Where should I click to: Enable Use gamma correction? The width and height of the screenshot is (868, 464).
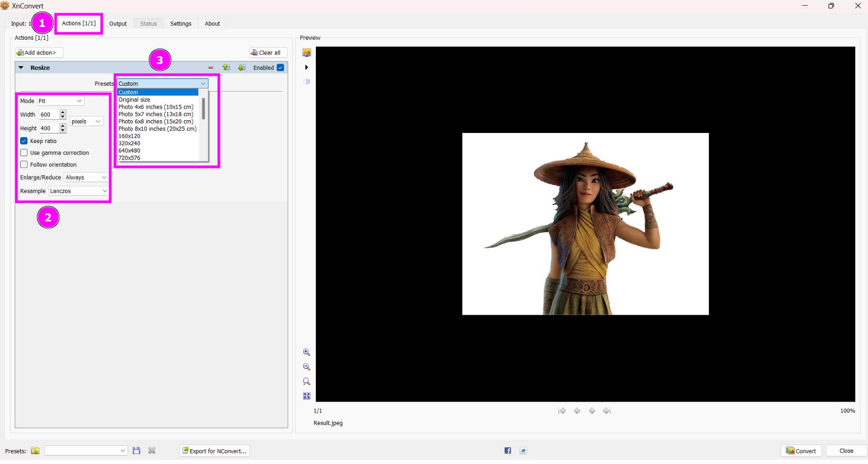[x=24, y=153]
